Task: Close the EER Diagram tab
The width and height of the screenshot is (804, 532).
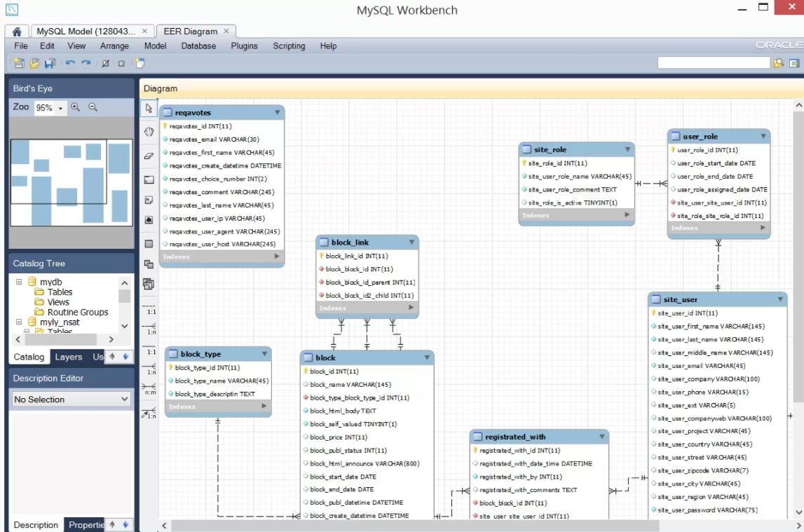Action: pos(226,32)
